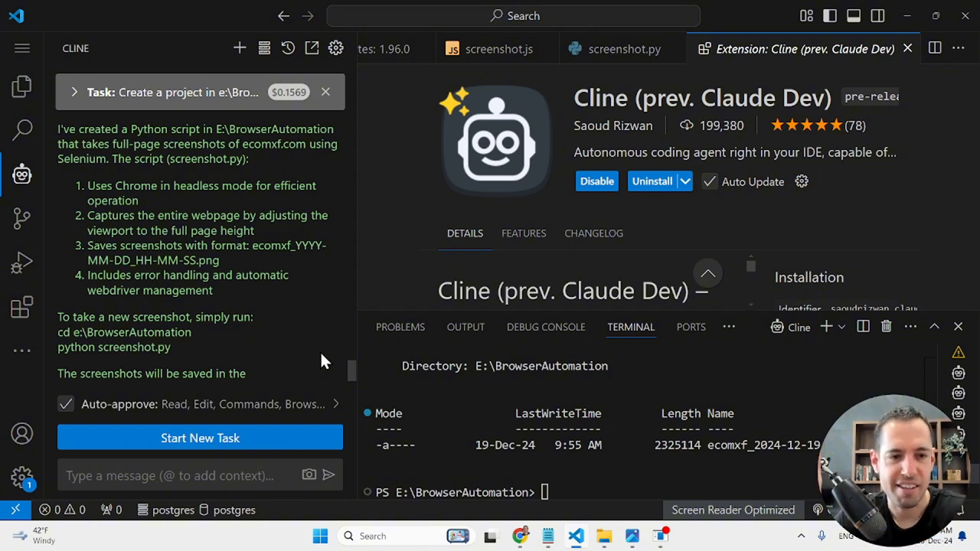Click the Uninstall extension button
This screenshot has height=551, width=980.
click(x=652, y=181)
